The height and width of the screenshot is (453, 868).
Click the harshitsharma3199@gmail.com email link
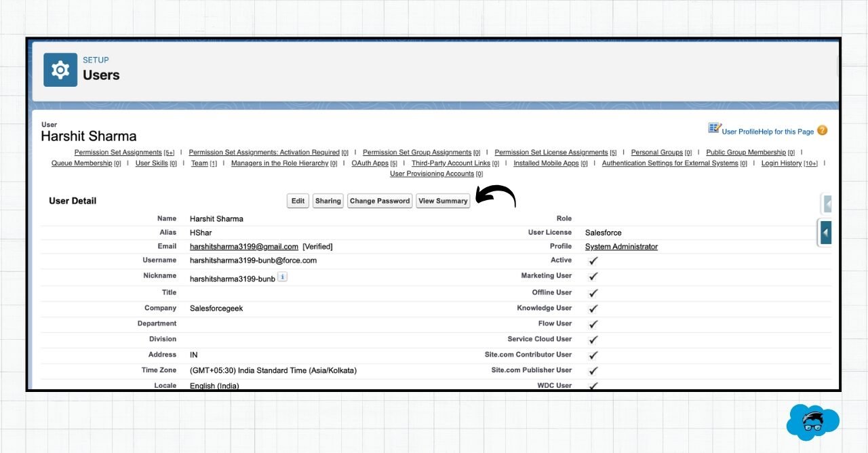pyautogui.click(x=244, y=247)
